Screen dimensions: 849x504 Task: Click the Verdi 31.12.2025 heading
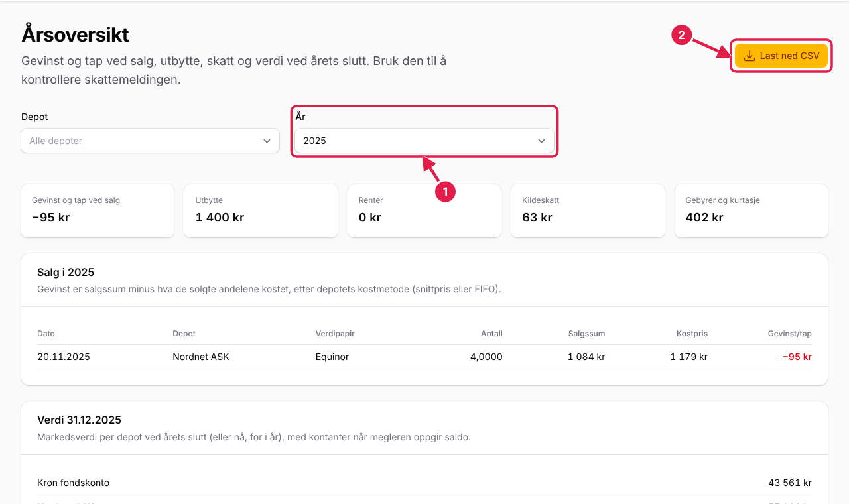click(79, 420)
